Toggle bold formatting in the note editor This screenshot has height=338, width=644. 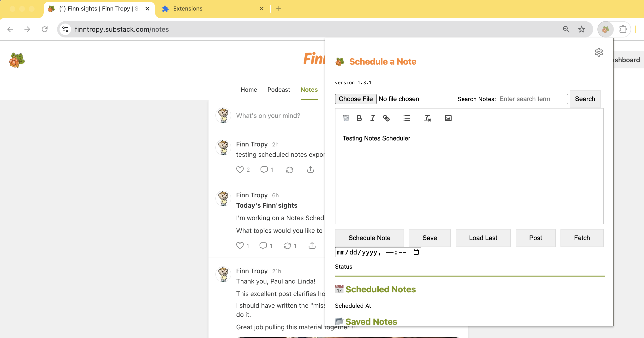359,118
